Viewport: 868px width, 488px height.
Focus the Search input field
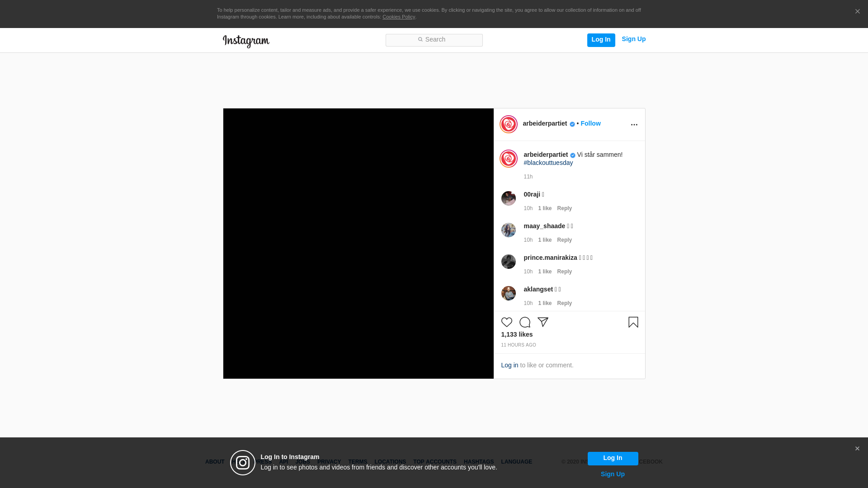point(434,40)
